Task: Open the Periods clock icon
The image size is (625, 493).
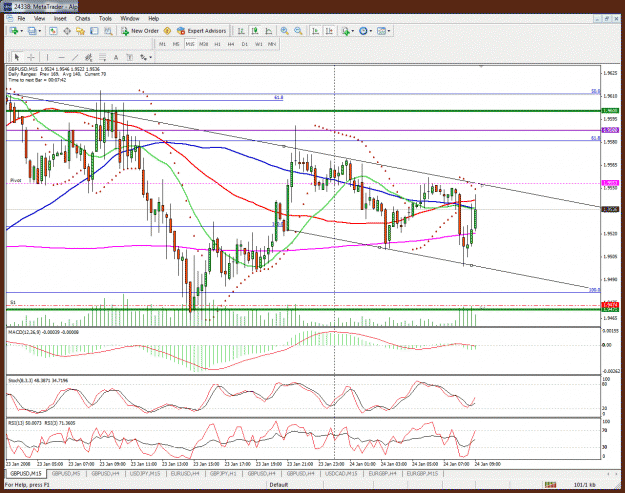Action: 363,31
